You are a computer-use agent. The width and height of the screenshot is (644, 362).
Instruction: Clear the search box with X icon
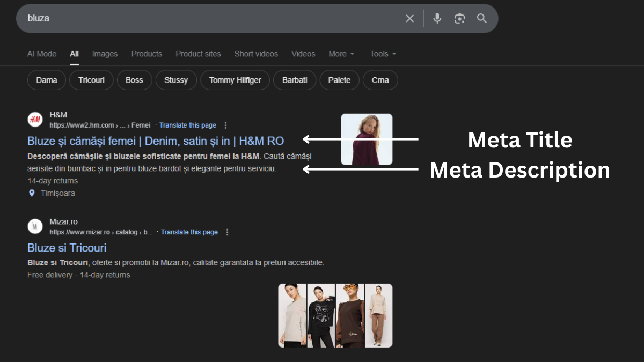[409, 19]
